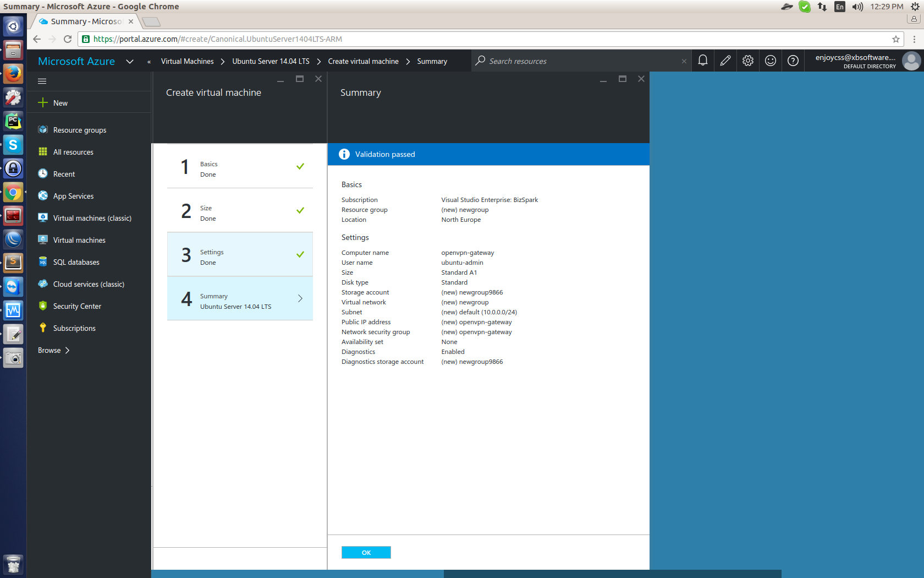Image resolution: width=924 pixels, height=578 pixels.
Task: Open the Summary step via its chevron
Action: point(300,298)
